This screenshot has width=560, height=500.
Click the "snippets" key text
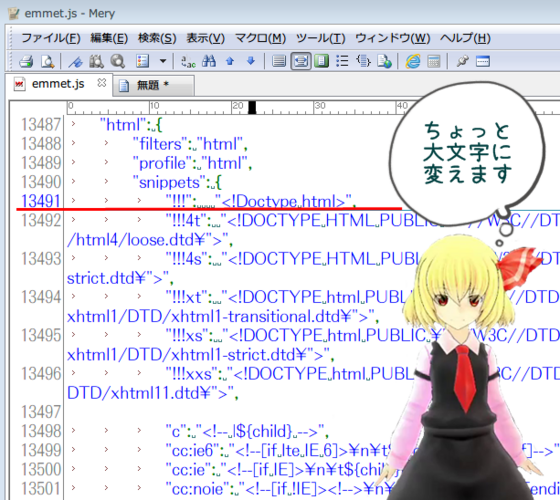pyautogui.click(x=169, y=183)
